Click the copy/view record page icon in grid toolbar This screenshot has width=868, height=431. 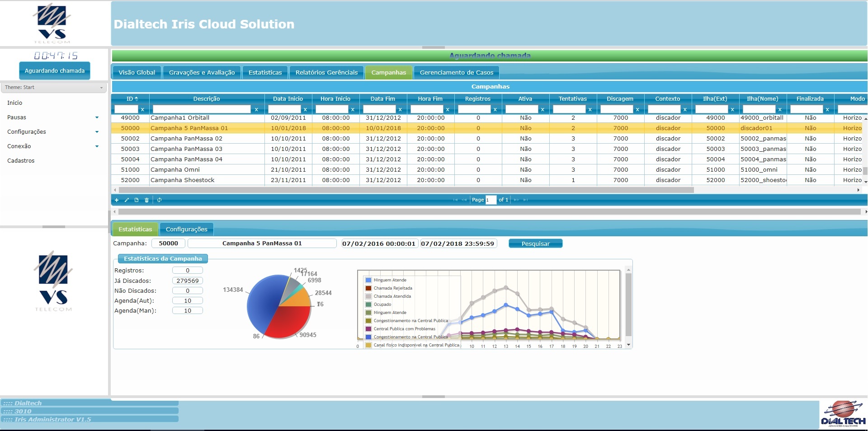(x=137, y=200)
